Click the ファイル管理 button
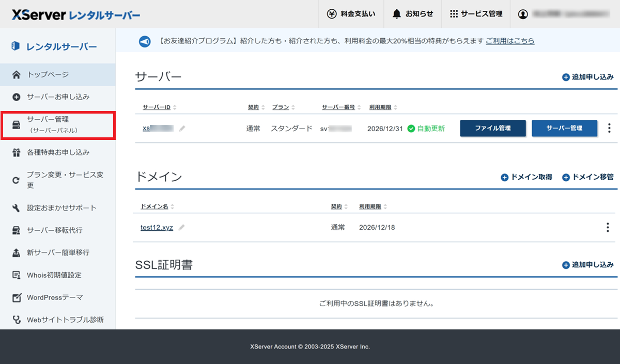 [492, 129]
